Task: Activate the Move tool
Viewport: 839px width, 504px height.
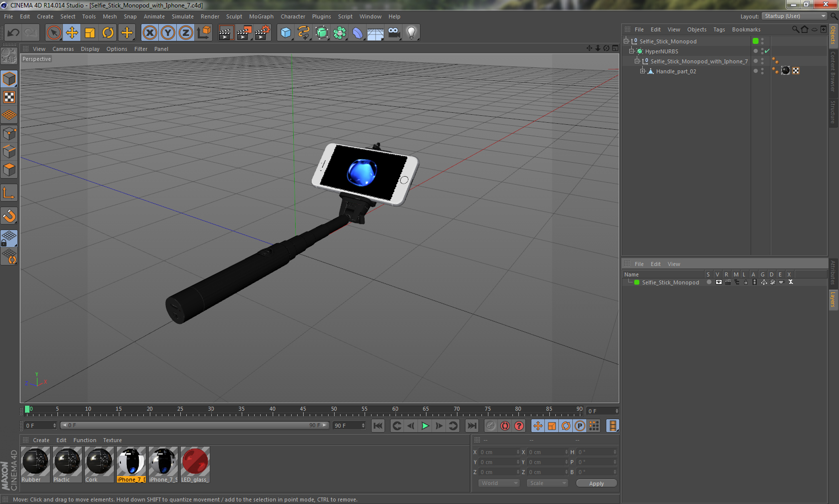Action: (x=72, y=33)
